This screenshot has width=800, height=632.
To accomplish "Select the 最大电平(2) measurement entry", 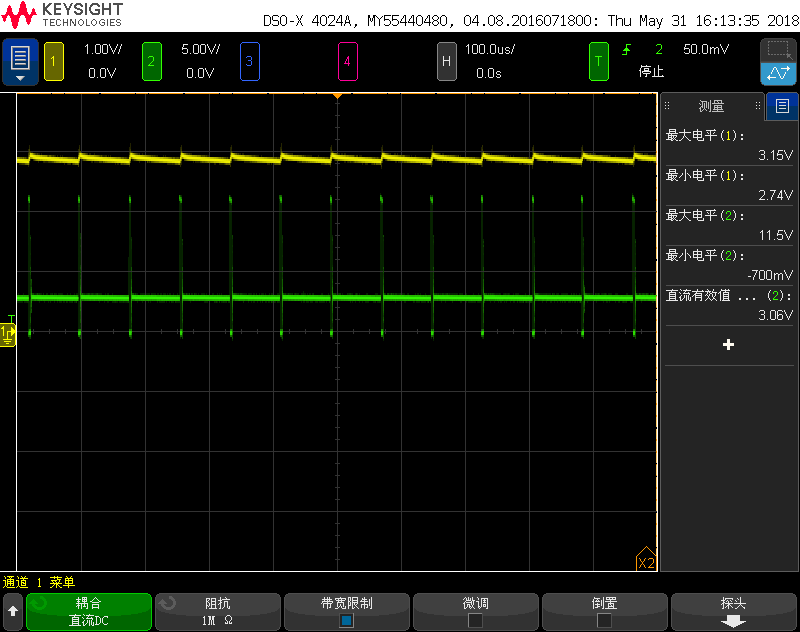I will [729, 225].
